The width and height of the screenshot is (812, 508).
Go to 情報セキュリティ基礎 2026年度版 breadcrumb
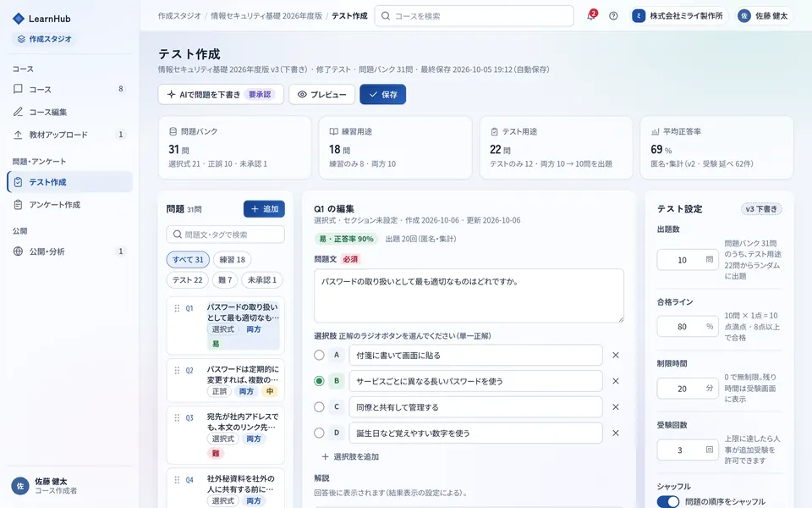(266, 16)
